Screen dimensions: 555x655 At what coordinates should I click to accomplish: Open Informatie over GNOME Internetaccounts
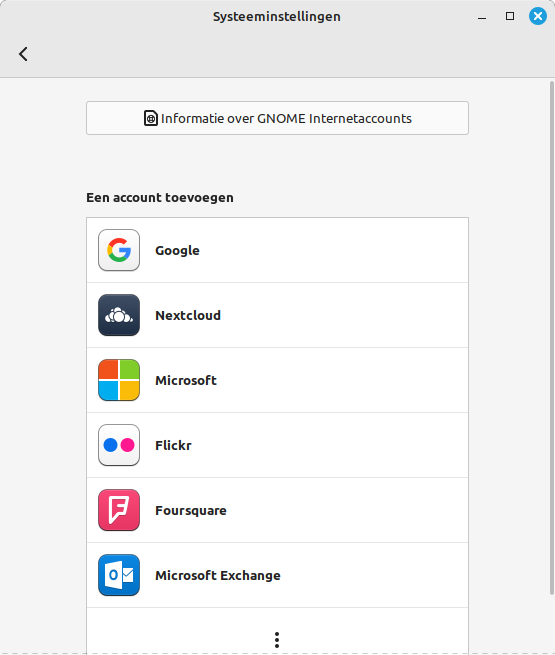pyautogui.click(x=277, y=118)
